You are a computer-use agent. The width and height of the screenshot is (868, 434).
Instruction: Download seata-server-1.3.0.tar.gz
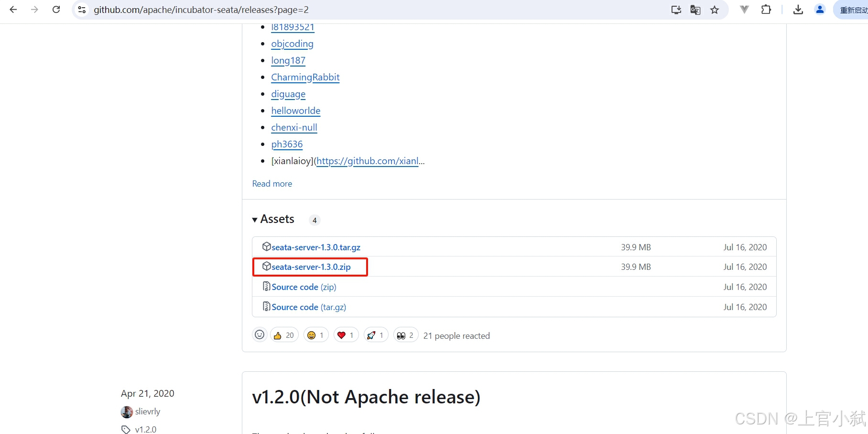click(316, 247)
